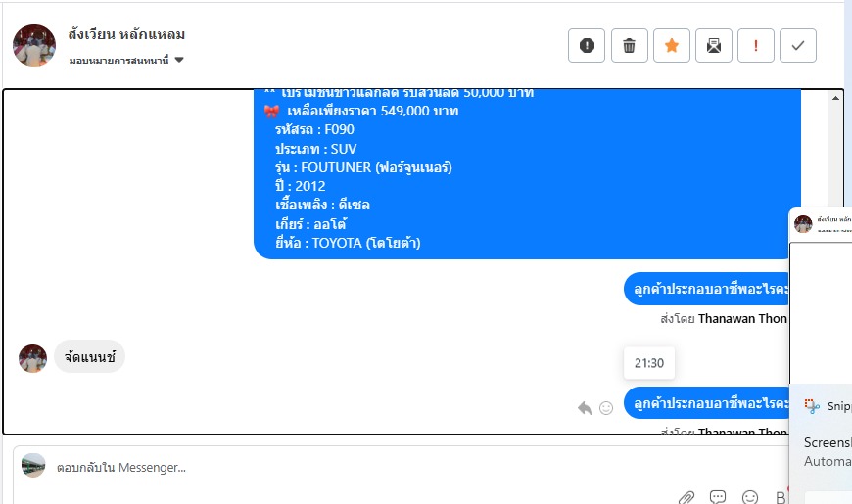Screen dimensions: 852x504
Task: Reply to last message using reply arrow
Action: pos(585,408)
